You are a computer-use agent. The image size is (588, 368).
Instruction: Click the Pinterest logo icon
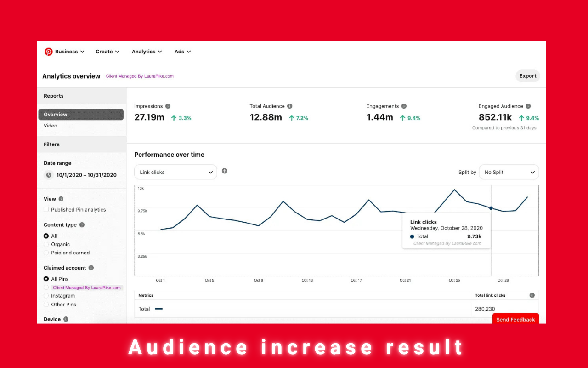pyautogui.click(x=48, y=52)
